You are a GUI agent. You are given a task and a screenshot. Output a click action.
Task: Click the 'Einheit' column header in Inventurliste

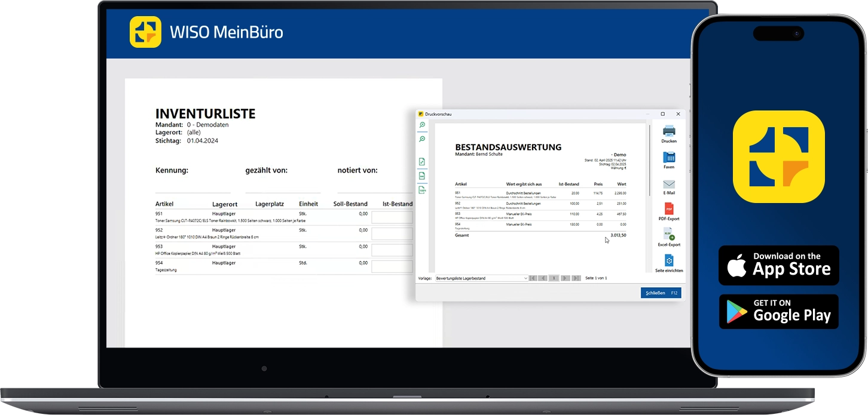point(308,204)
